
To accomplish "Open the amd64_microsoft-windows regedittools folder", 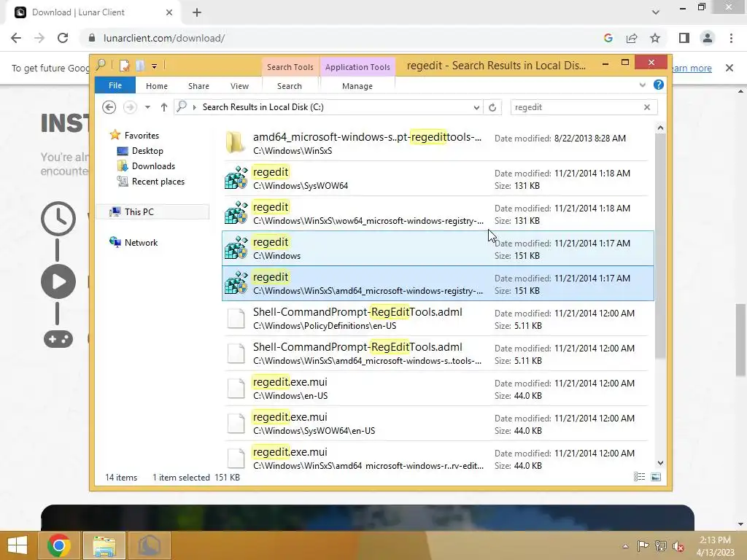I will pos(438,144).
